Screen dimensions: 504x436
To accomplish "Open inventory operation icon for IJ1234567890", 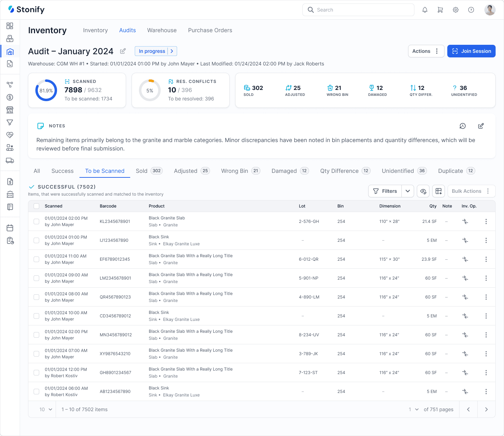I will pos(465,240).
